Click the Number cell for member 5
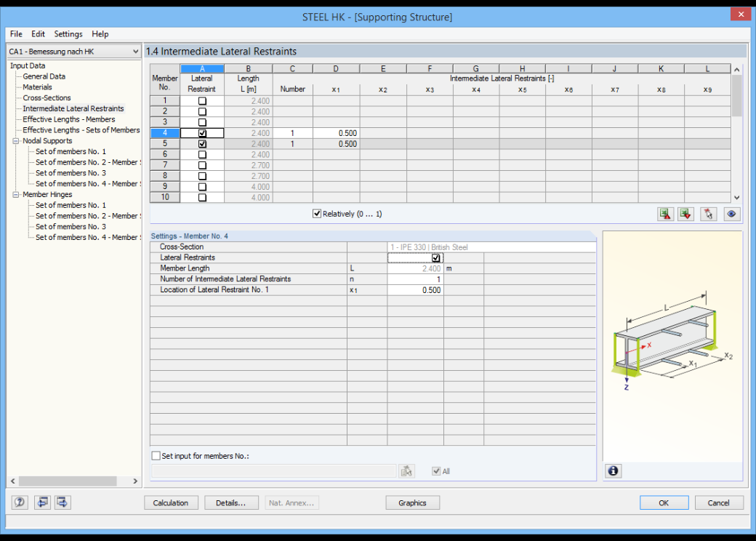Viewport: 756px width, 541px height. [293, 144]
